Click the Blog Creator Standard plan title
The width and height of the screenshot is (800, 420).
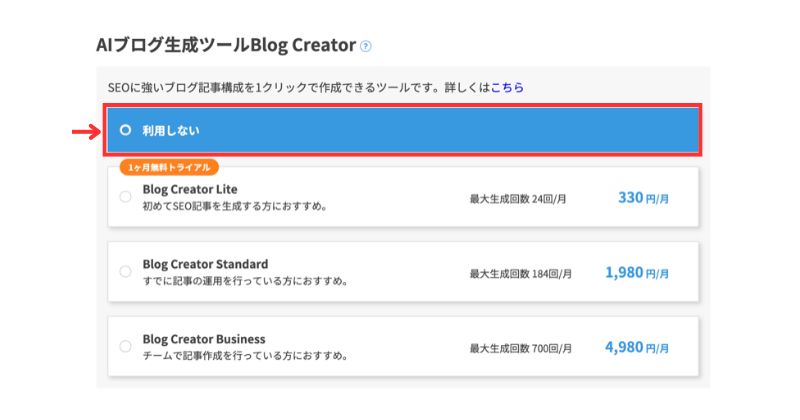coord(205,264)
